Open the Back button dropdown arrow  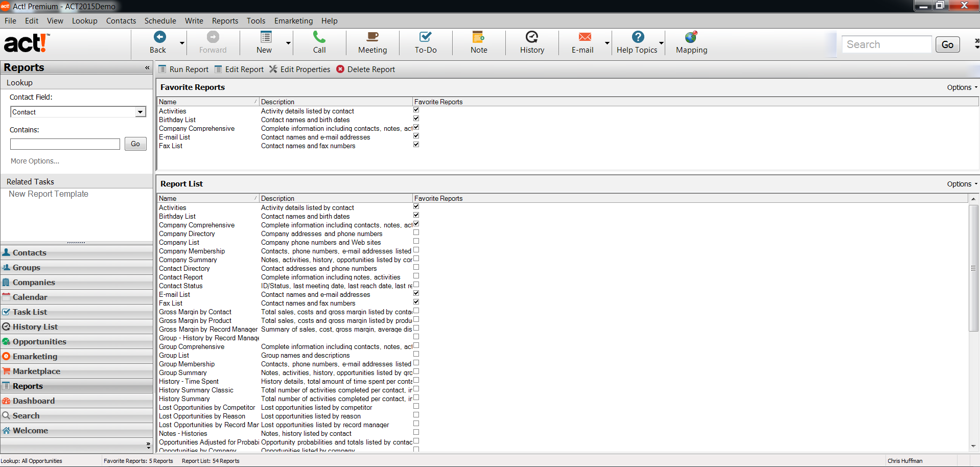(182, 43)
